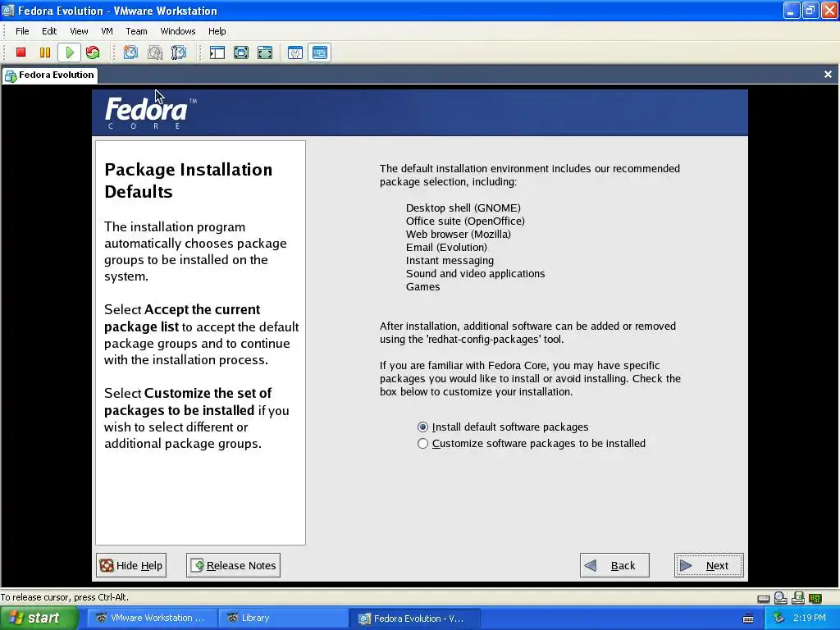The width and height of the screenshot is (840, 630).
Task: Open the Windows menu
Action: coord(178,31)
